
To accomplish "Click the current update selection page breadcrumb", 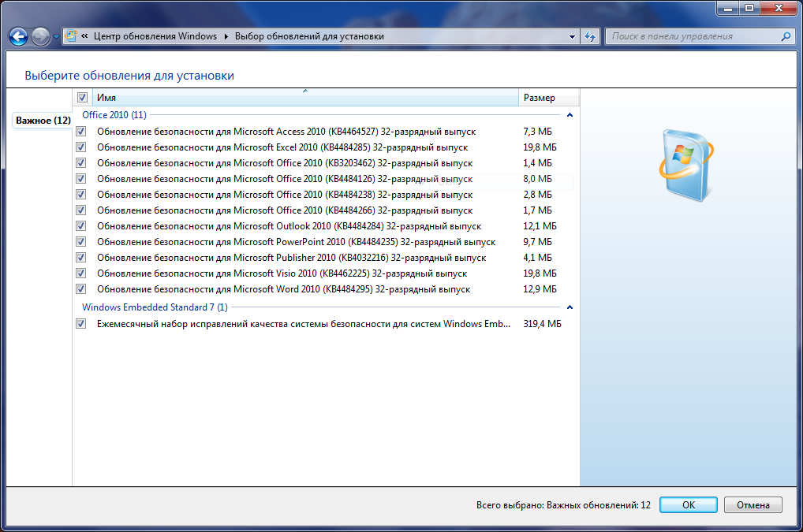I will [x=309, y=36].
